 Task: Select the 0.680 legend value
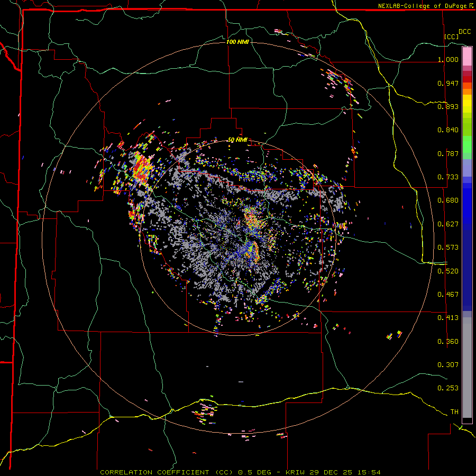(x=448, y=200)
